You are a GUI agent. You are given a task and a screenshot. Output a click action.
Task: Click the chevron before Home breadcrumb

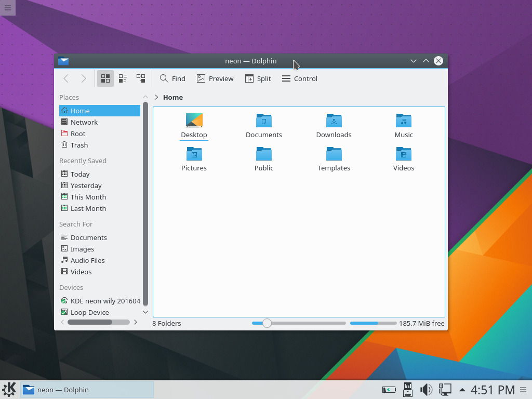[x=156, y=97]
